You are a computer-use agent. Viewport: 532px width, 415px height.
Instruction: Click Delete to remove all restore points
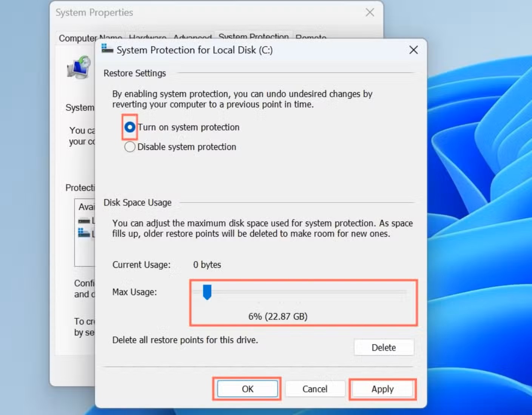[384, 347]
